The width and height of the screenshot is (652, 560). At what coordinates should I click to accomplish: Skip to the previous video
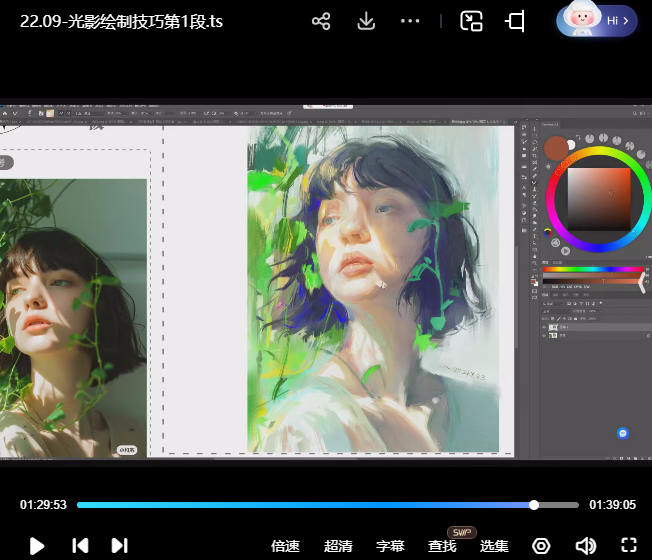(80, 545)
